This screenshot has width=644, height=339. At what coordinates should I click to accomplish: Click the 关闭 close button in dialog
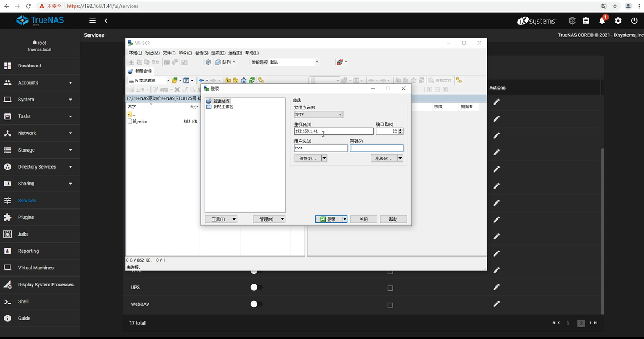click(363, 220)
